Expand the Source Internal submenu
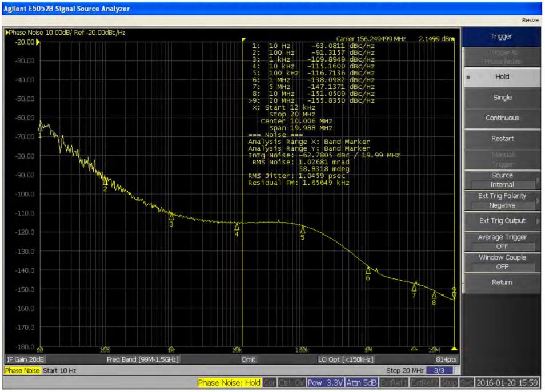This screenshot has width=545, height=392. coord(502,180)
